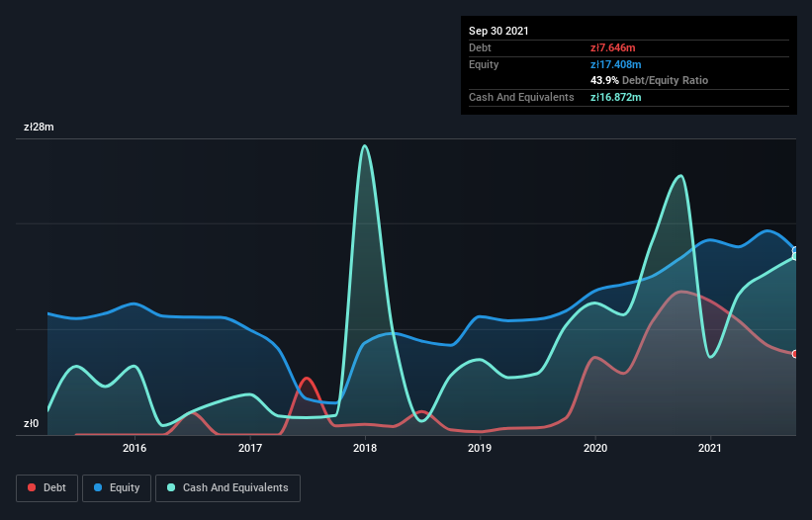Screen dimensions: 812x520
Task: Toggle the Debt series legend button
Action: [x=47, y=488]
